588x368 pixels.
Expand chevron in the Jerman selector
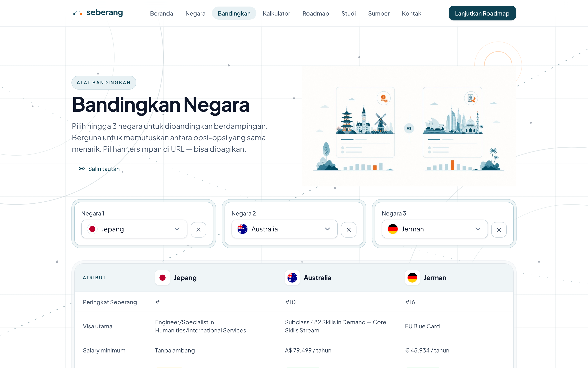(478, 229)
